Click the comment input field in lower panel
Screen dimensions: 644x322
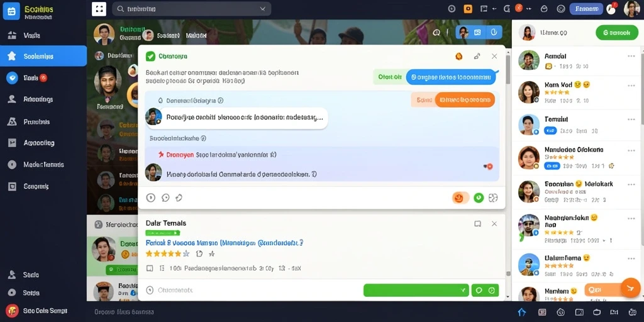tap(250, 290)
